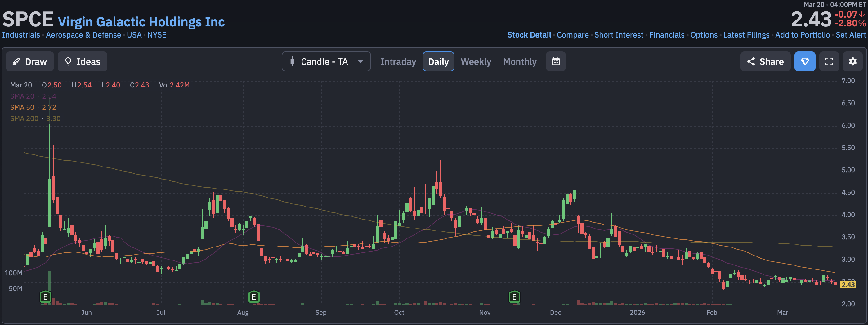
Task: Click the candle icon in chart type selector
Action: [292, 62]
